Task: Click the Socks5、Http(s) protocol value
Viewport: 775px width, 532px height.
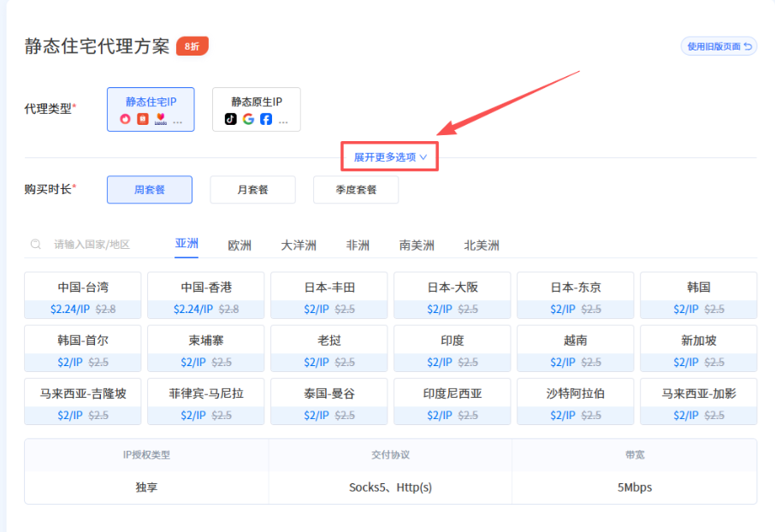Action: pos(390,488)
